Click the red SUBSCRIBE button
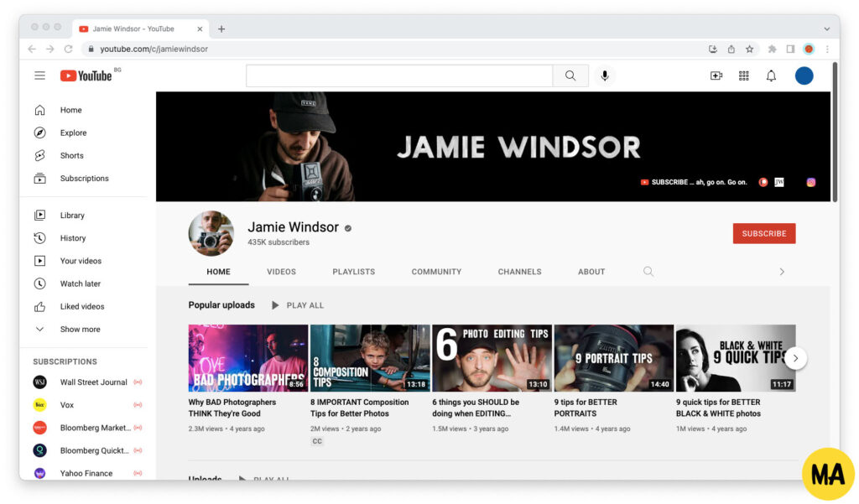Screen dimensions: 859x504 764,233
